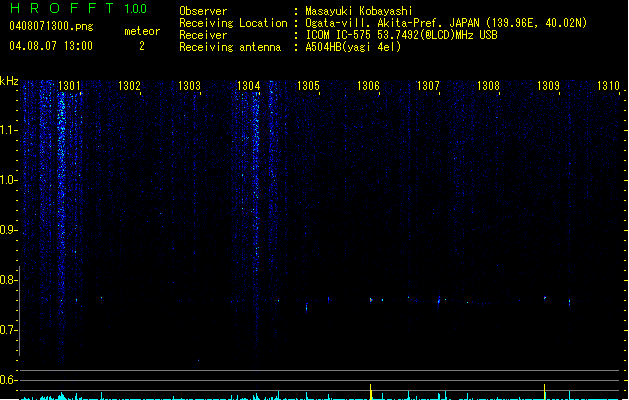Click the 0.7 kHz axis label

click(x=8, y=330)
